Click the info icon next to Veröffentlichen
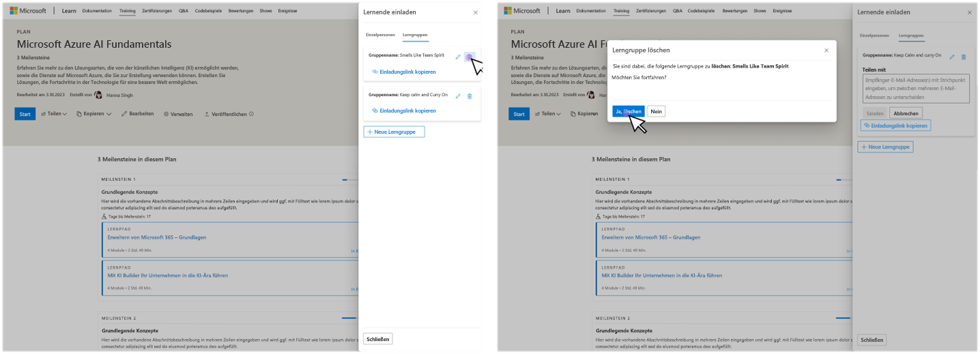980x354 pixels. [251, 114]
